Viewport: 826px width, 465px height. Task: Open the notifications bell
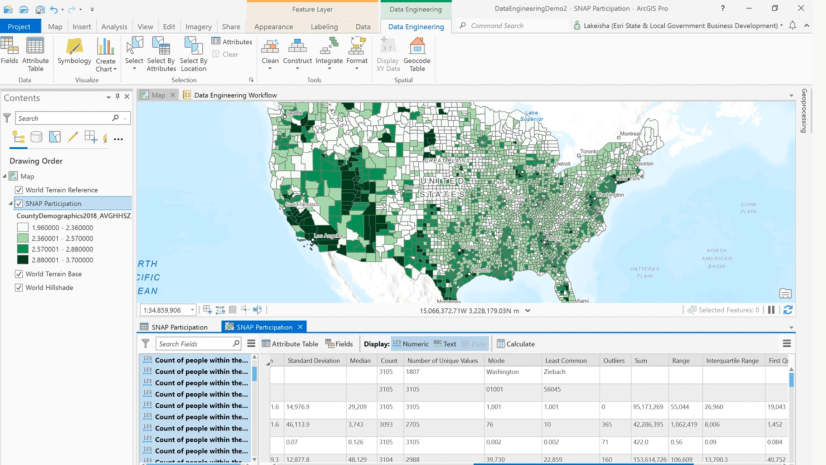click(792, 25)
